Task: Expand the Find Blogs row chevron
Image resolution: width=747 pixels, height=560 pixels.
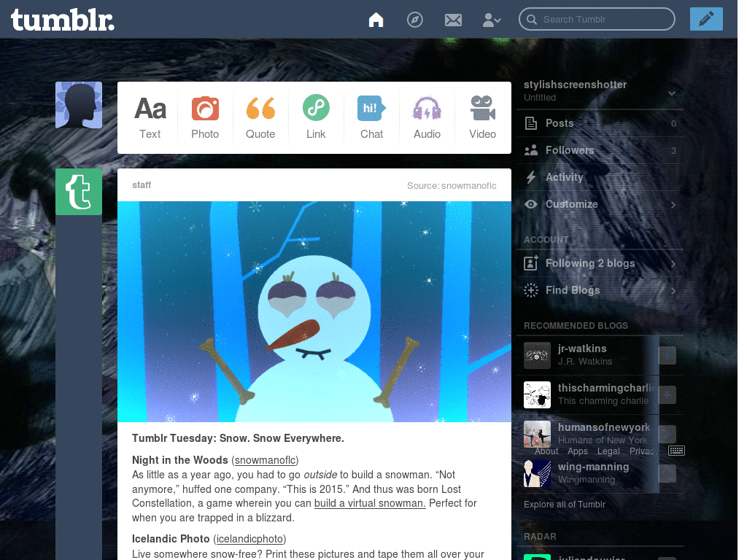Action: (673, 290)
